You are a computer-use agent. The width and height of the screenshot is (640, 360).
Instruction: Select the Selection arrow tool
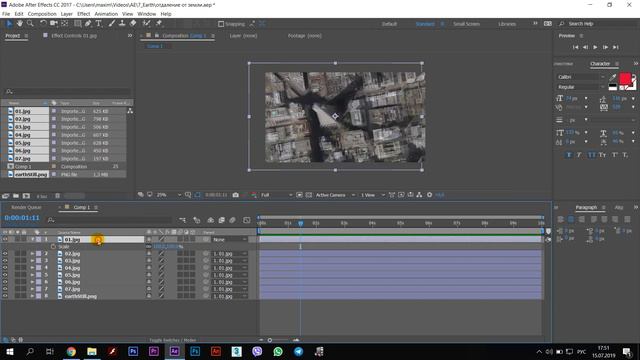tap(9, 24)
